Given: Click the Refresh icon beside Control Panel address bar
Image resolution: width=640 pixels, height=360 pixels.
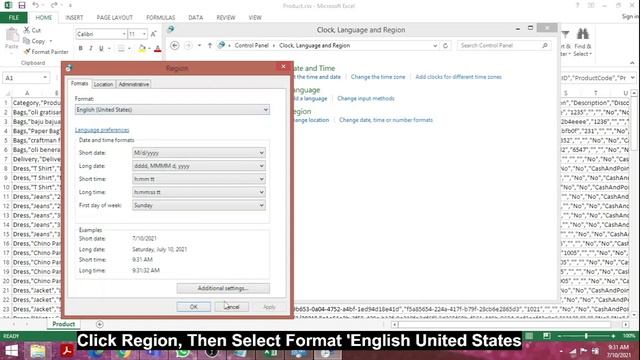Looking at the screenshot, I should (445, 45).
